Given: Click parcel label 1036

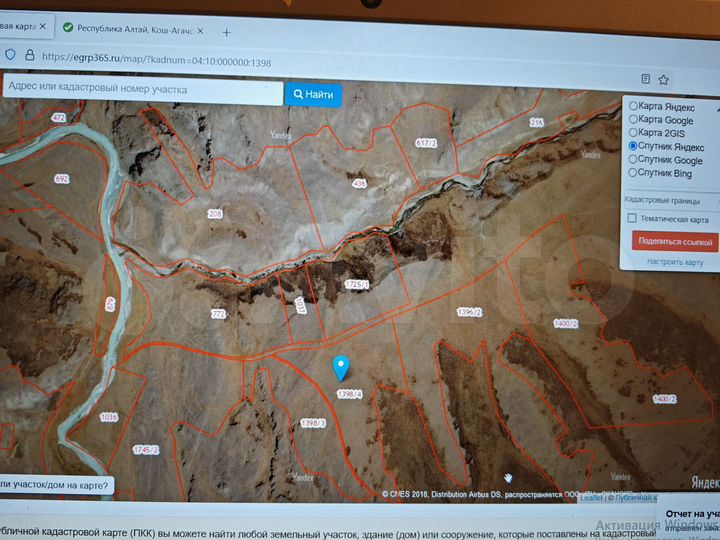Looking at the screenshot, I should click(x=109, y=417).
